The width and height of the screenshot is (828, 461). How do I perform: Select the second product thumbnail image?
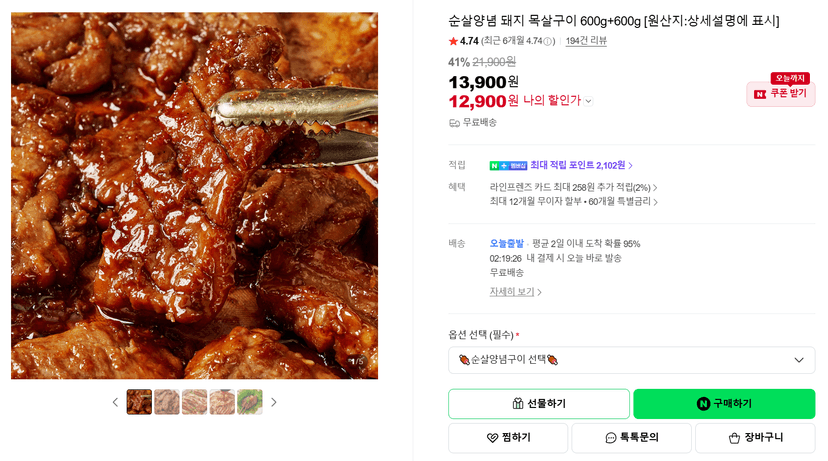(167, 402)
